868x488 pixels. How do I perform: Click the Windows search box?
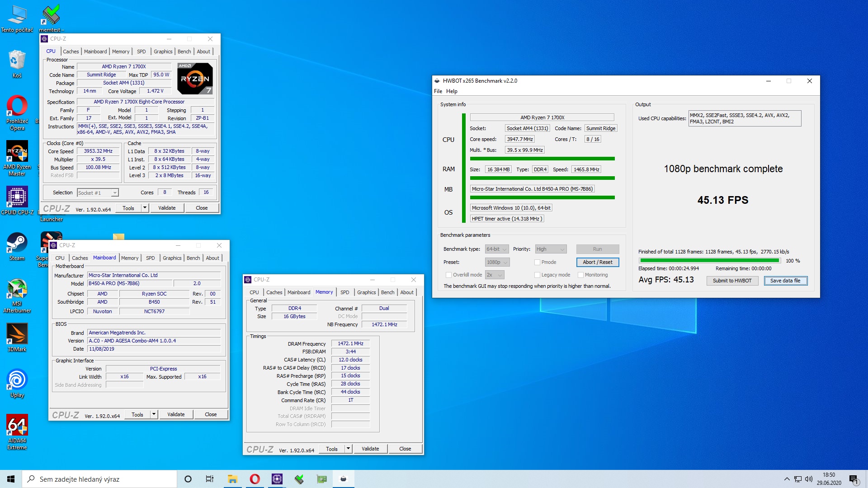pos(99,479)
